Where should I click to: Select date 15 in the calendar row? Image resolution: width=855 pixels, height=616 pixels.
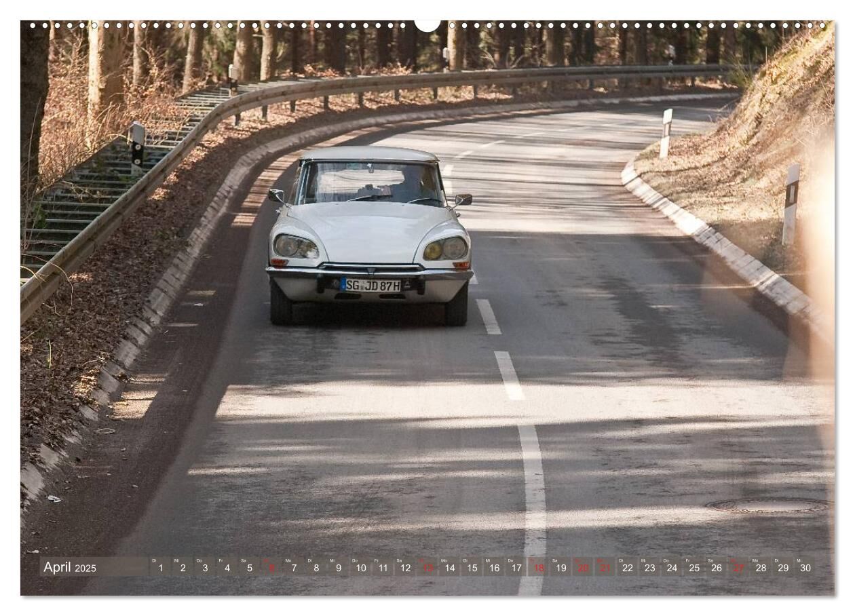472,567
